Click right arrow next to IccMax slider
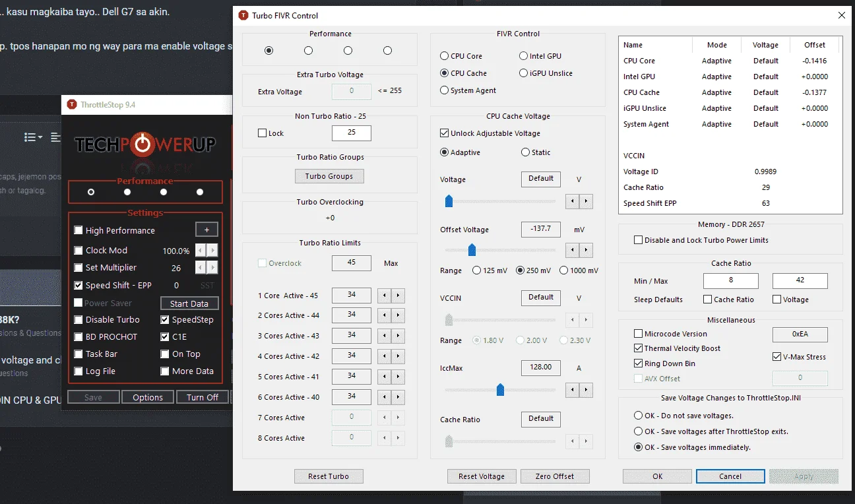Viewport: 855px width, 504px height. [x=586, y=390]
